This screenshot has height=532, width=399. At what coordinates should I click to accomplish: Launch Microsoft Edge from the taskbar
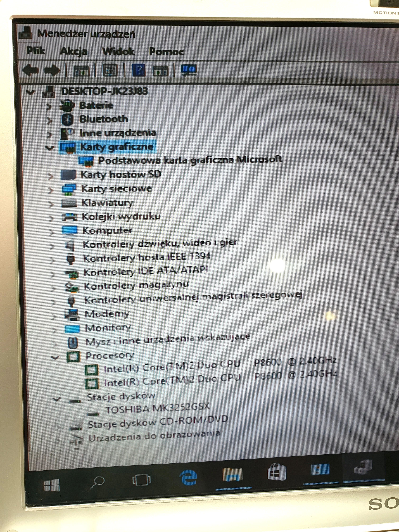point(188,477)
